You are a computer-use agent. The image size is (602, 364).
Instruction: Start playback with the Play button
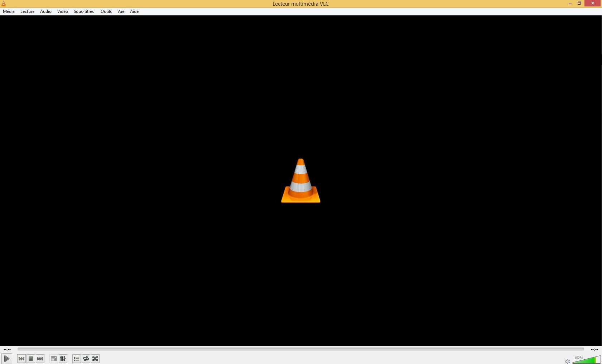[x=7, y=358]
